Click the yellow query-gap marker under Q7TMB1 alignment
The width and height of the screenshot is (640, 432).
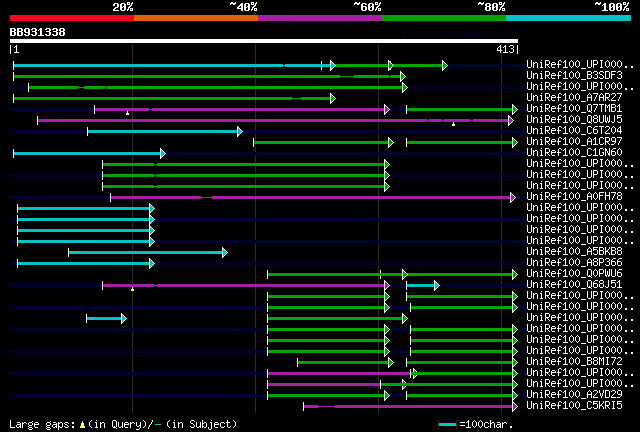point(127,113)
